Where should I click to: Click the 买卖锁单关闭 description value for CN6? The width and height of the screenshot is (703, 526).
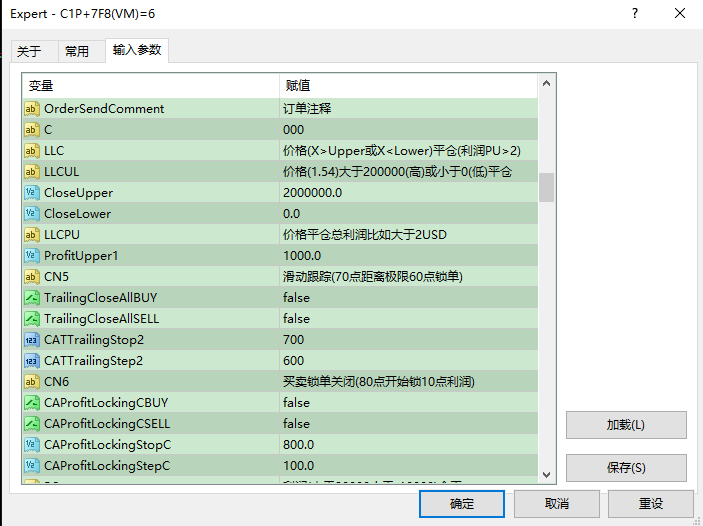pos(379,382)
